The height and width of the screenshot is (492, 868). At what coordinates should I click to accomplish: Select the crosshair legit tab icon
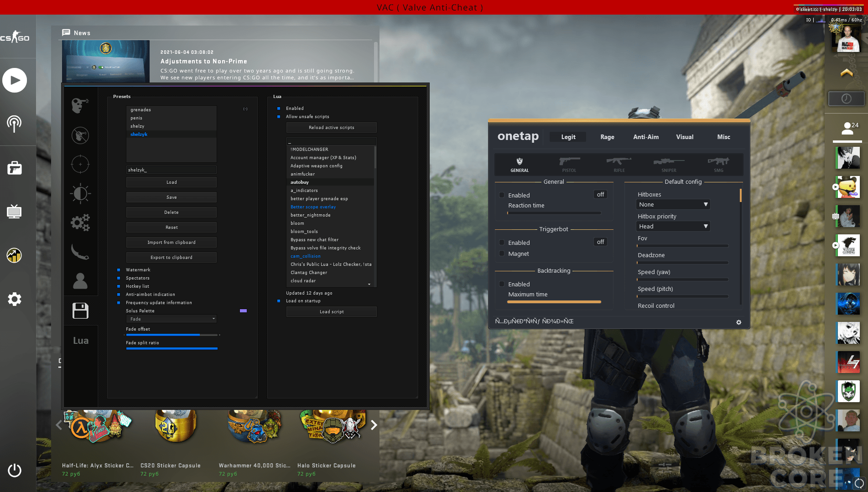point(80,164)
